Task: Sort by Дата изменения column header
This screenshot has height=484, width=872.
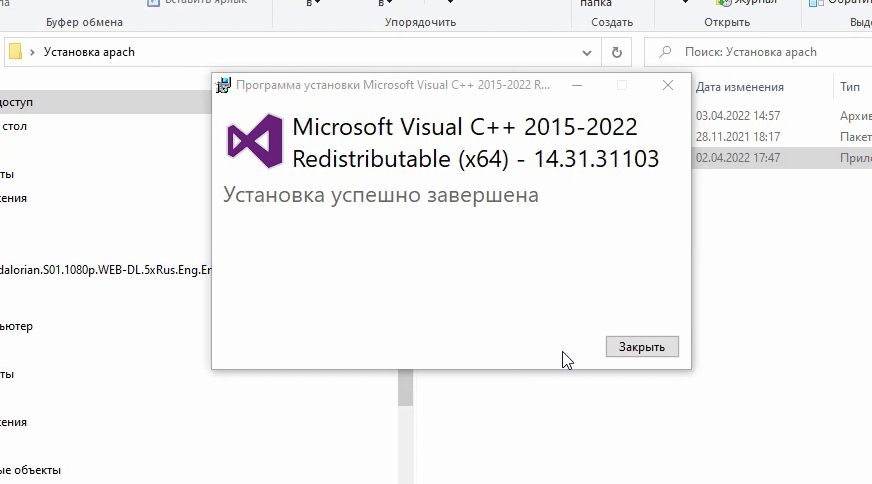Action: point(740,87)
